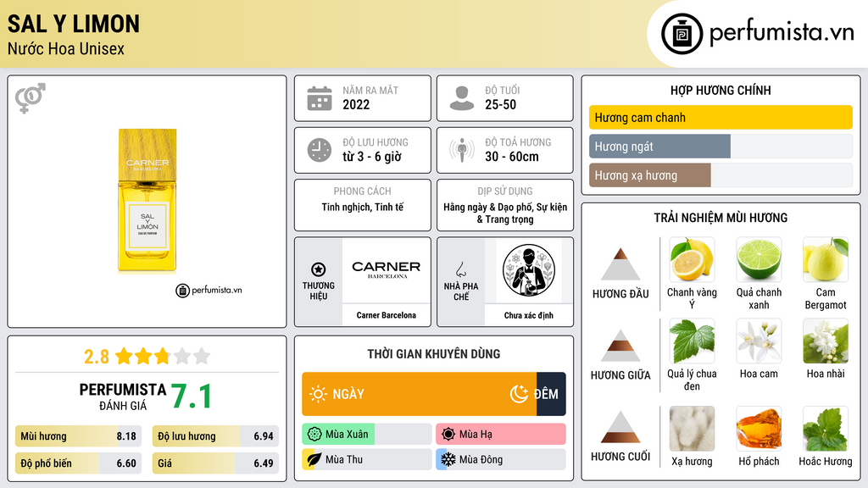Select the Quả chanh xanh lime note image
The image size is (868, 488).
click(x=759, y=260)
